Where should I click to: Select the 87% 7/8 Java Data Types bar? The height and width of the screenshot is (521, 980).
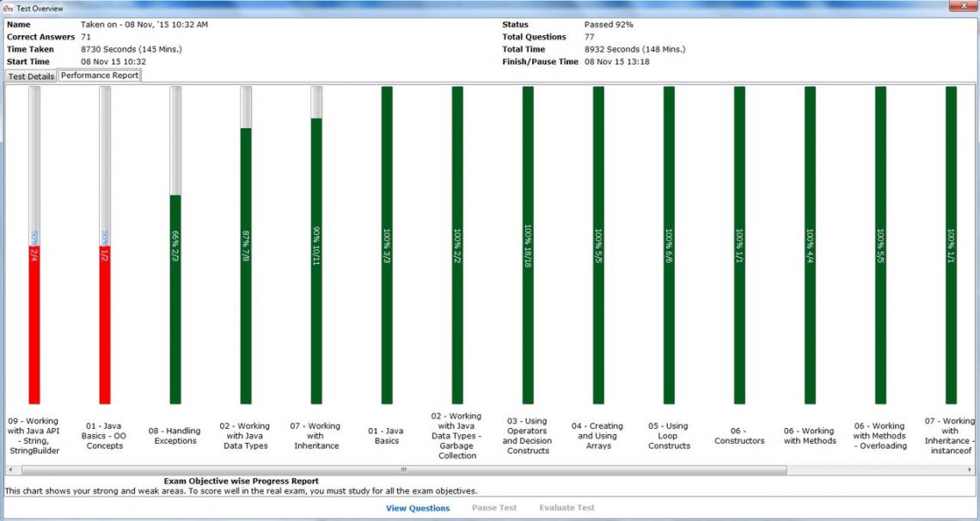click(246, 266)
